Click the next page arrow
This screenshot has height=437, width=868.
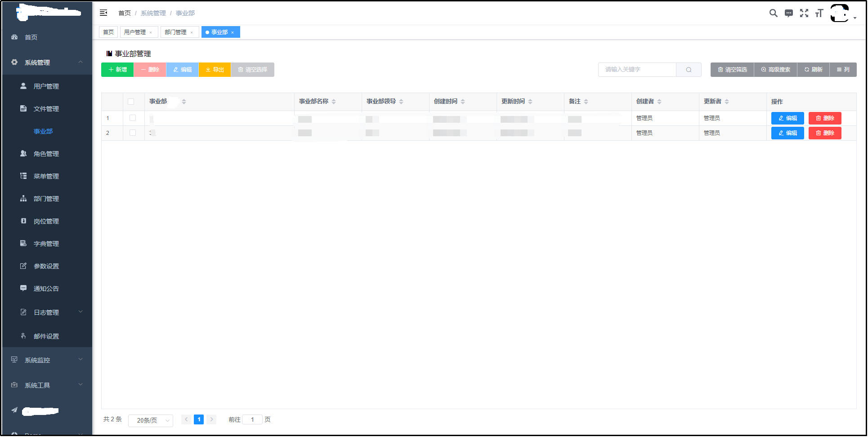pos(211,419)
